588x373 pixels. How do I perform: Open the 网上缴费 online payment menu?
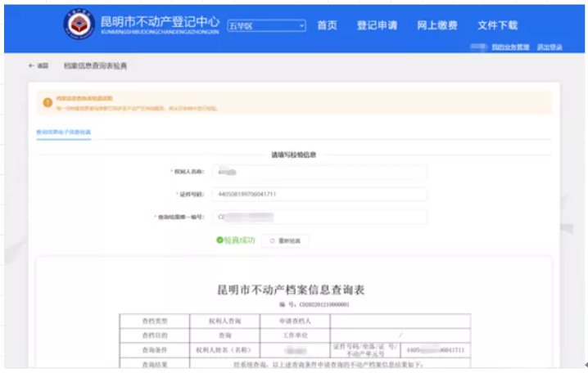click(436, 26)
